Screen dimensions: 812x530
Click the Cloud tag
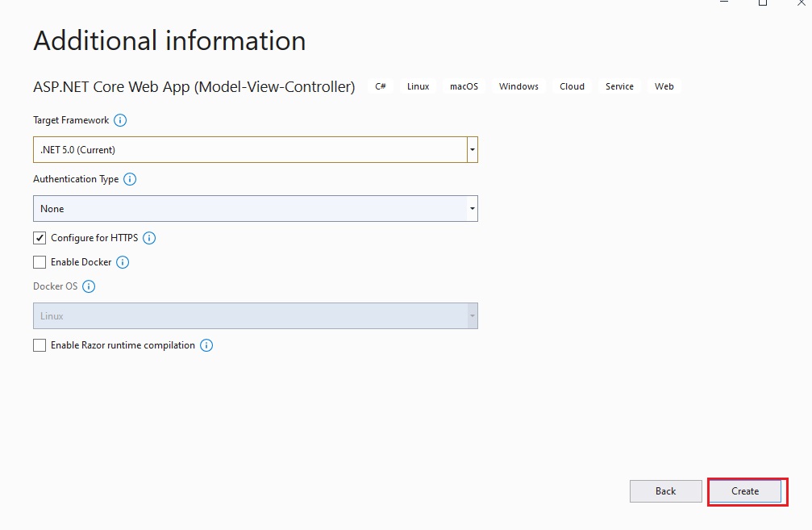point(573,86)
